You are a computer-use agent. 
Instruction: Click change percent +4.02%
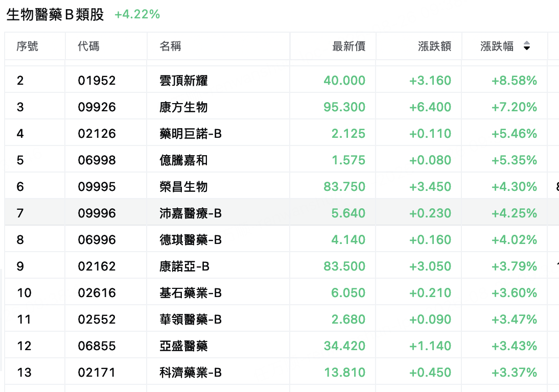coord(515,239)
